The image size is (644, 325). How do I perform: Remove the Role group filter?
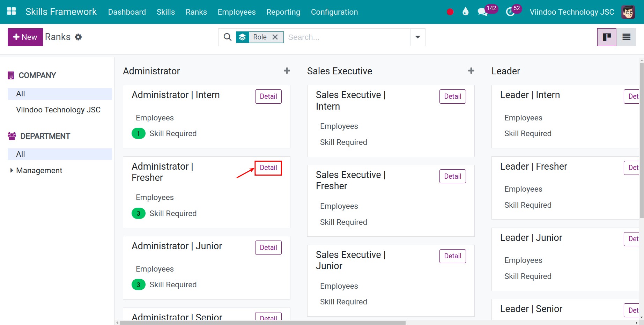click(x=275, y=37)
